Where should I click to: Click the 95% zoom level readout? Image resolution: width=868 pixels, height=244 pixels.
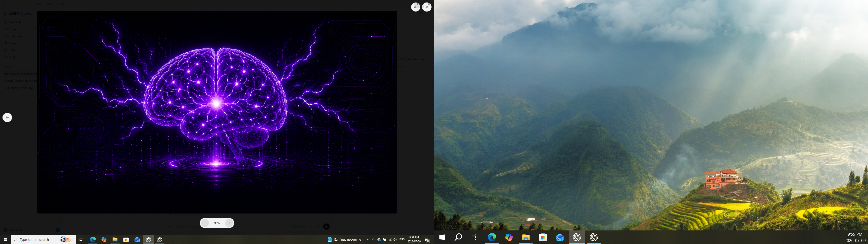[x=217, y=223]
